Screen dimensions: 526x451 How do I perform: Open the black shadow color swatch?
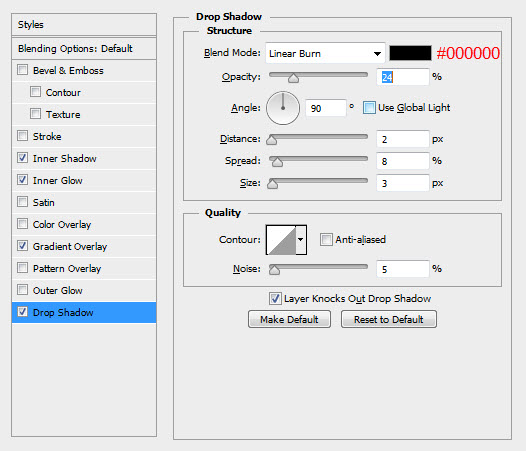tap(410, 53)
